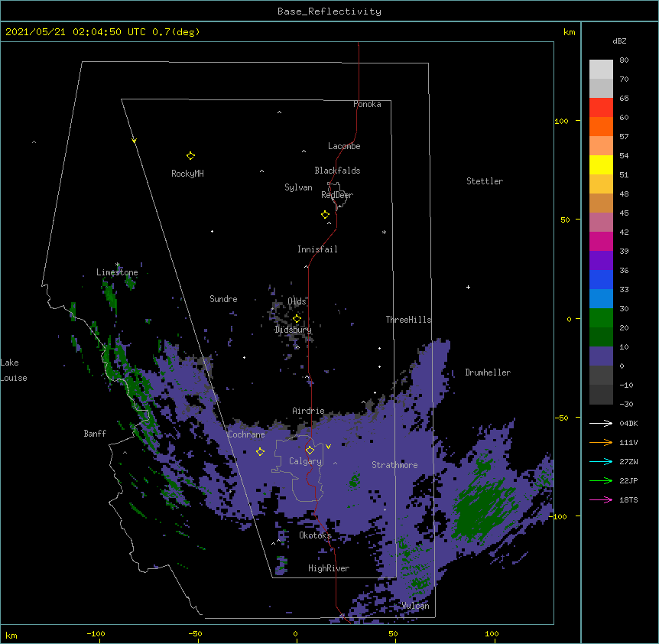659x644 pixels.
Task: Click the Ponoka city label
Action: click(367, 104)
